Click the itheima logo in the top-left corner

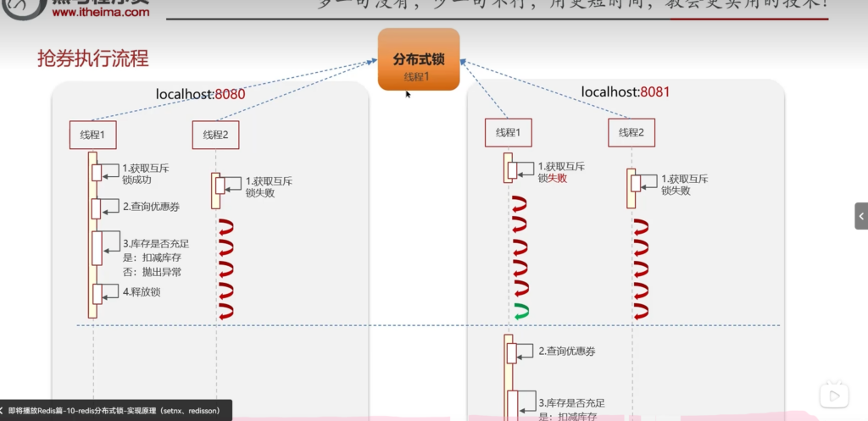15,8
